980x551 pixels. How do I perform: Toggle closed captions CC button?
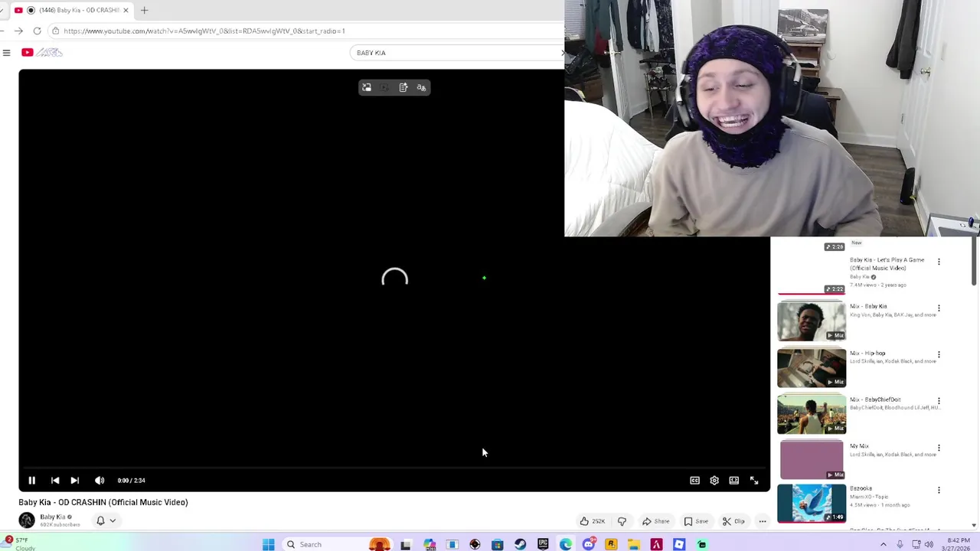point(694,481)
